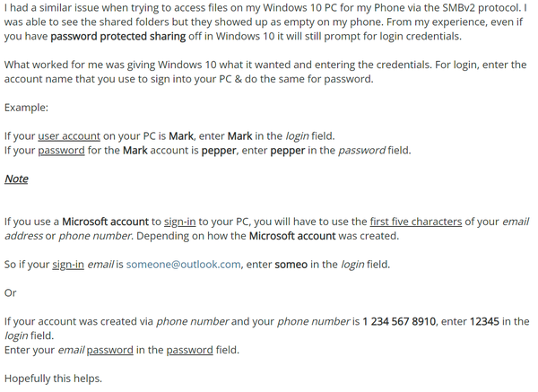Click the standalone "Or" line
This screenshot has height=392, width=538.
coord(10,292)
